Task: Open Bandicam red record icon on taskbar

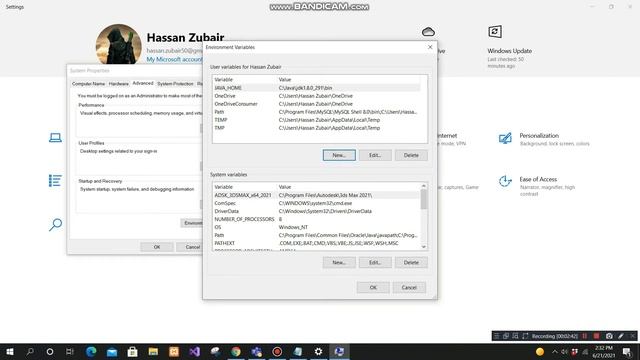Action: [277, 351]
